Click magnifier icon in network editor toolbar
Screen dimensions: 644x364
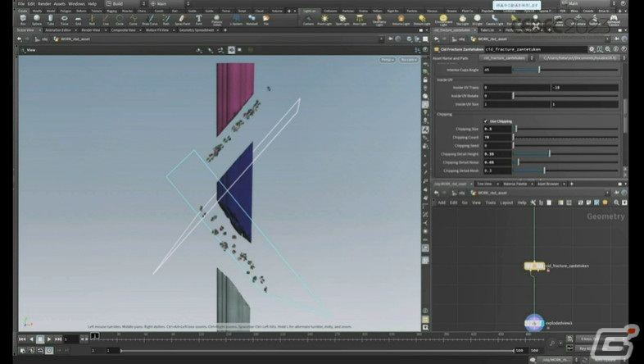[x=616, y=202]
